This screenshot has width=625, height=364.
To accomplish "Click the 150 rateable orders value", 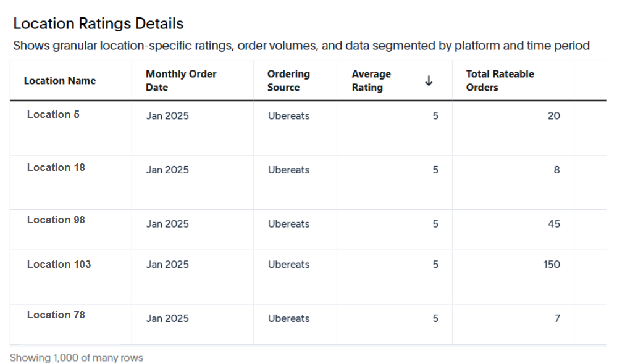I will pos(552,265).
